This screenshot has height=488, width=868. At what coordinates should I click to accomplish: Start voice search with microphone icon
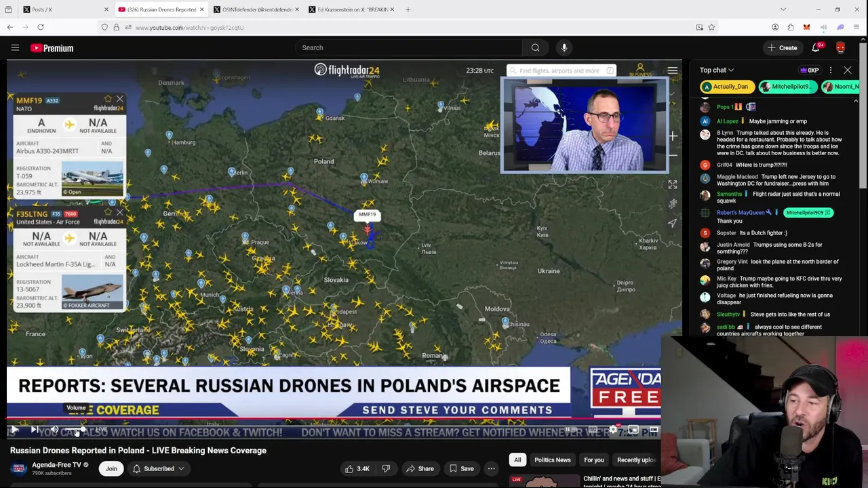(x=564, y=47)
